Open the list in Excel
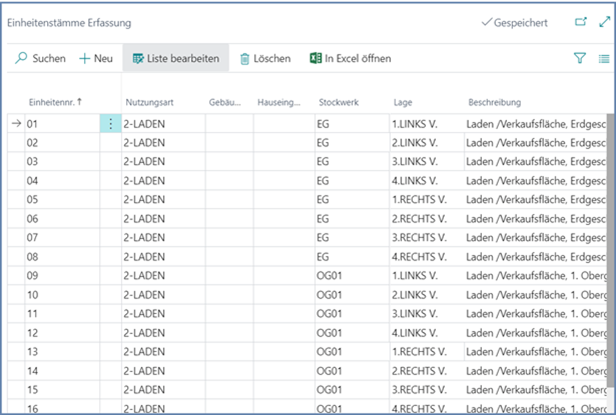This screenshot has width=616, height=415. 349,59
